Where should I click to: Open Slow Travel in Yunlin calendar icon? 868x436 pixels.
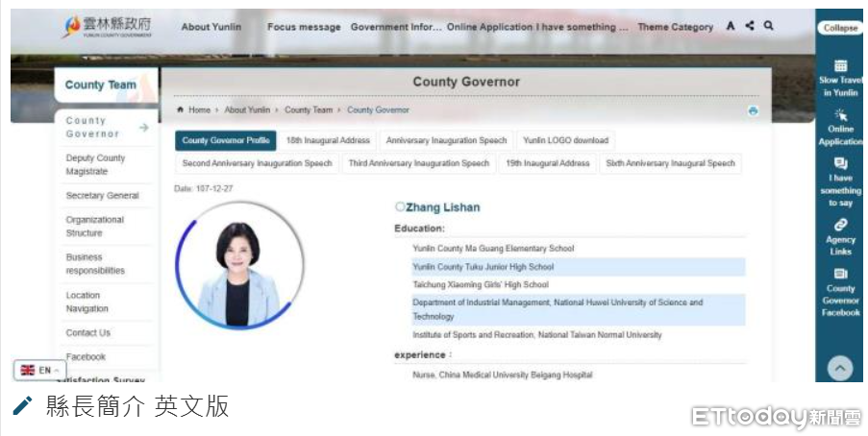(840, 66)
